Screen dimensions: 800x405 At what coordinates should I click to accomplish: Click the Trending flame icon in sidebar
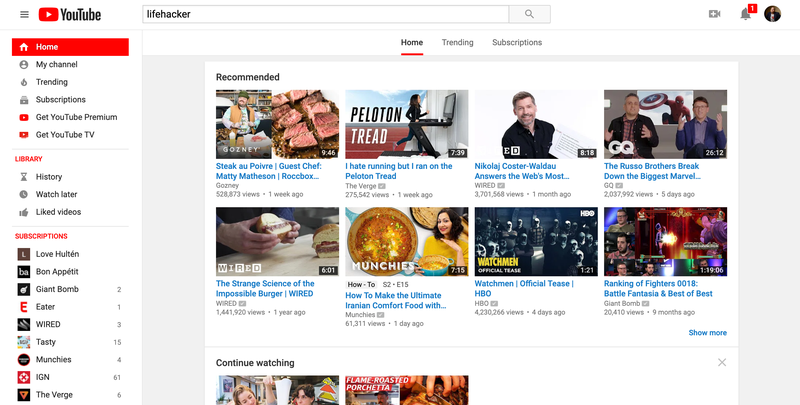coord(23,82)
